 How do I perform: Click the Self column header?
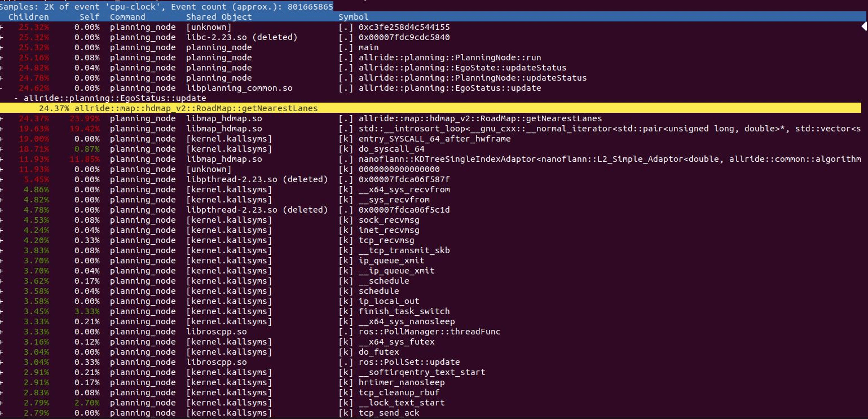(x=90, y=17)
